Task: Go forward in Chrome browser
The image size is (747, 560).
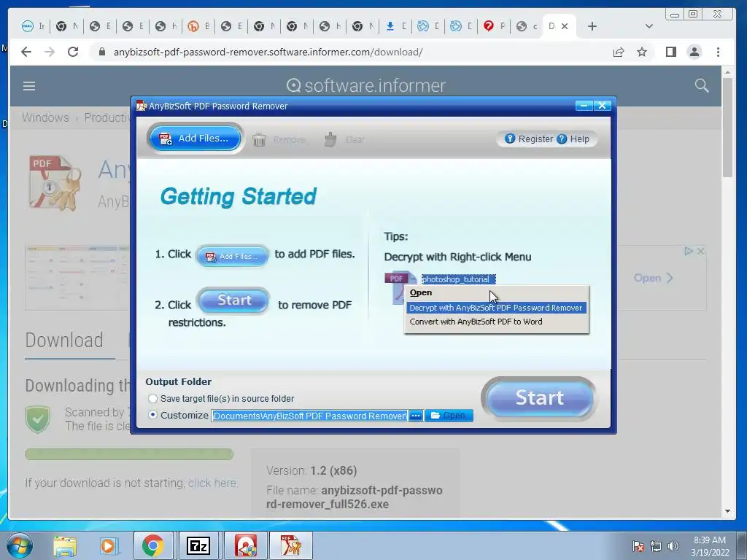Action: coord(50,52)
